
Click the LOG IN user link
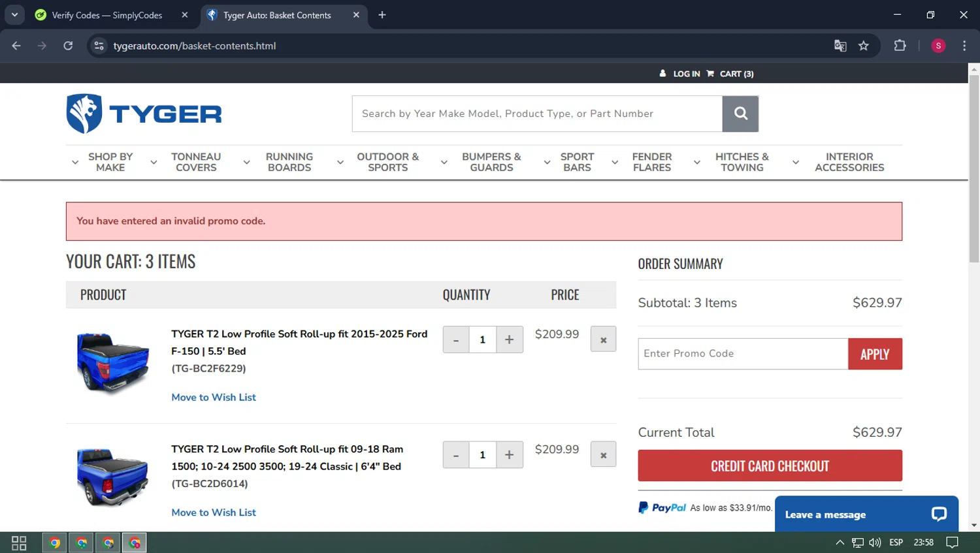[x=679, y=74]
